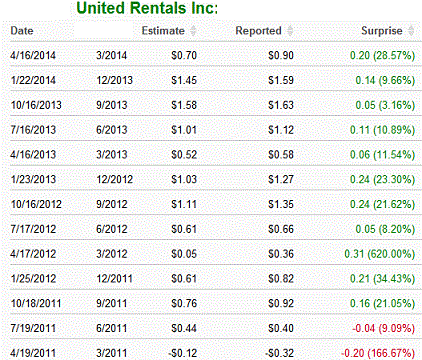Click the $1.58 estimate value

(x=184, y=105)
